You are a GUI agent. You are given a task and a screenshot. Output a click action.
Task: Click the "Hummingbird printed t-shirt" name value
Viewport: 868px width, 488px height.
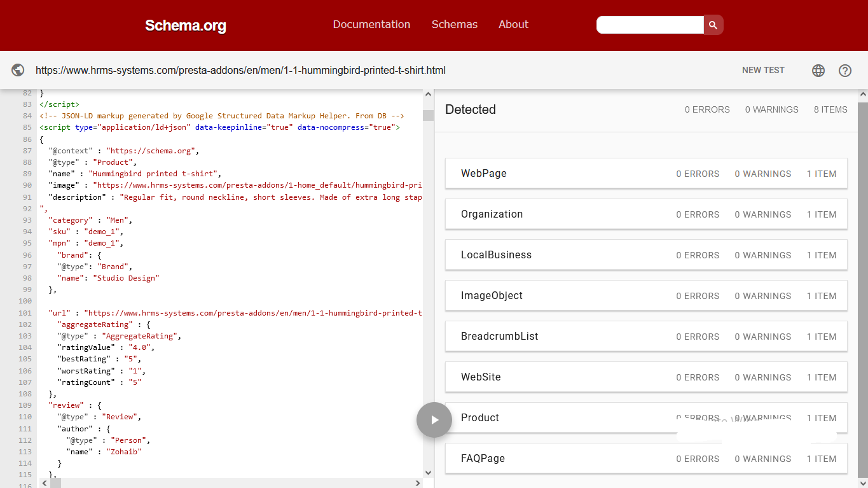pyautogui.click(x=155, y=174)
